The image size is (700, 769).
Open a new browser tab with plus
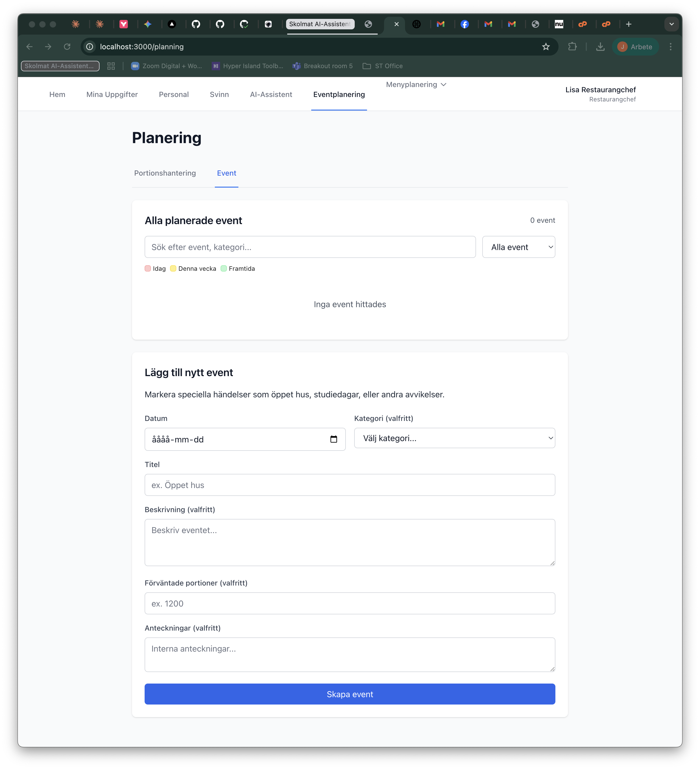[629, 24]
